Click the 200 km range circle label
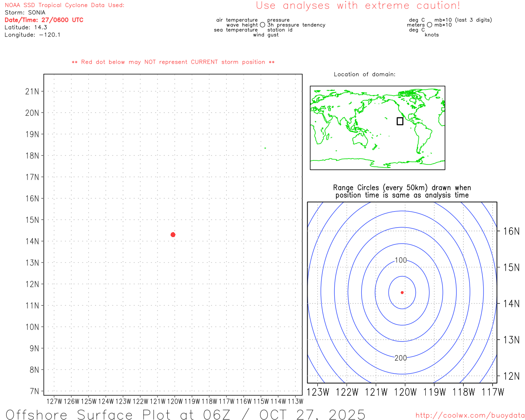Viewport: 525px width, 420px height. click(401, 358)
